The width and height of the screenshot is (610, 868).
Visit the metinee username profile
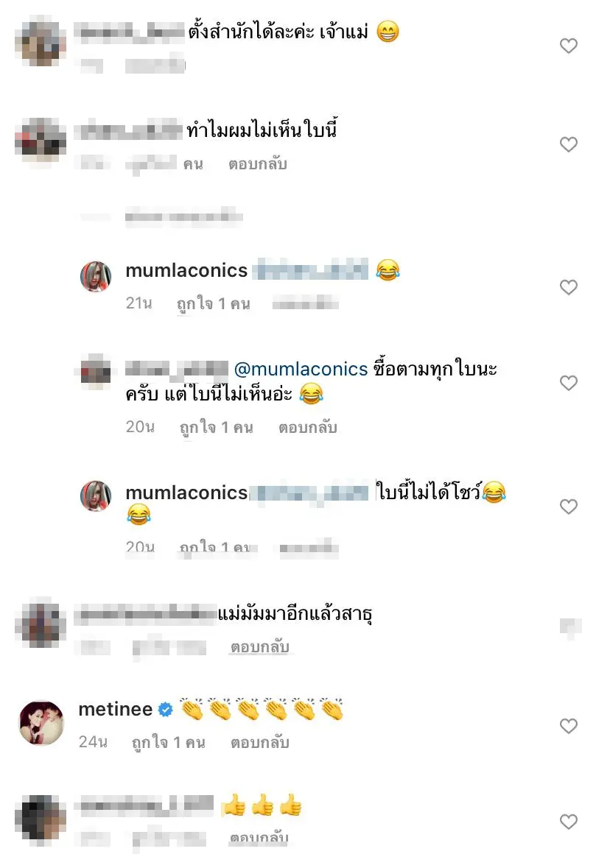click(116, 710)
